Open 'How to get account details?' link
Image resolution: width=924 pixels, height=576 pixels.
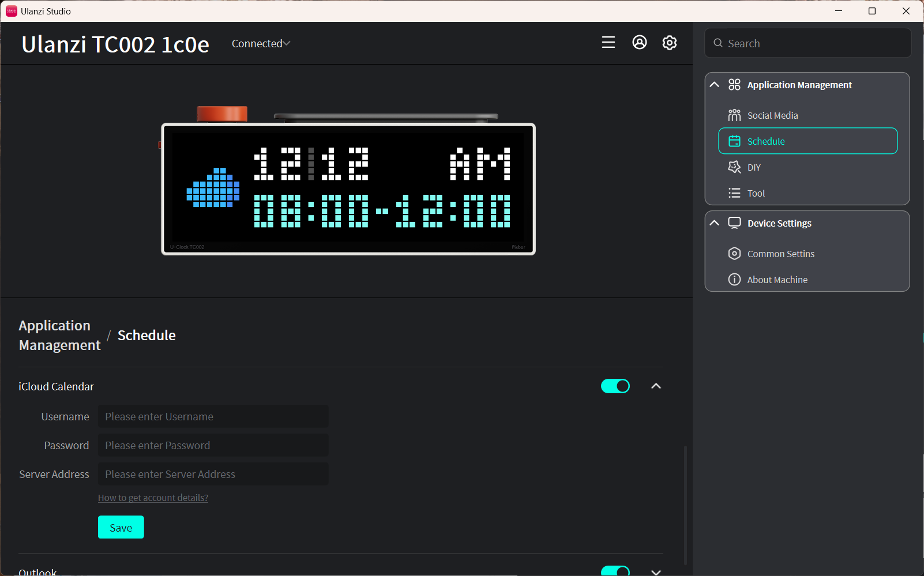pos(153,498)
